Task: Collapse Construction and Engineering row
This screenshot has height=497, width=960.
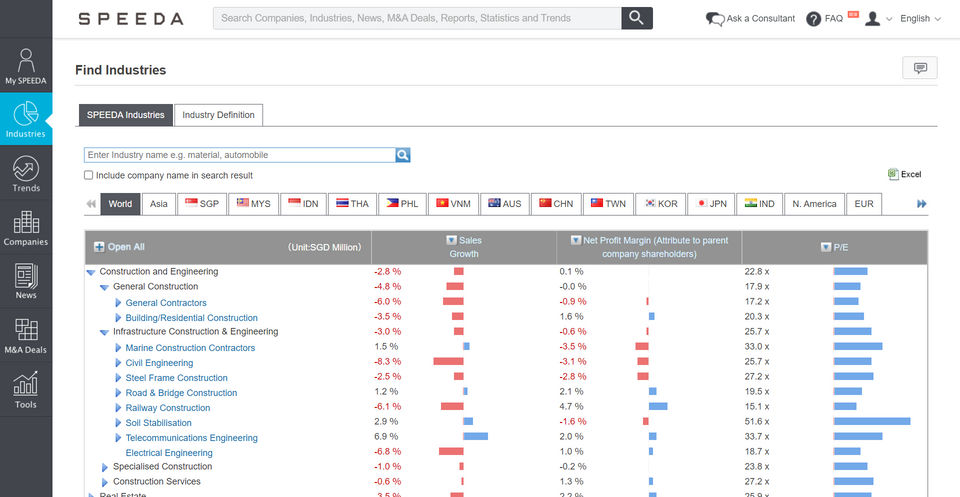Action: coord(91,272)
